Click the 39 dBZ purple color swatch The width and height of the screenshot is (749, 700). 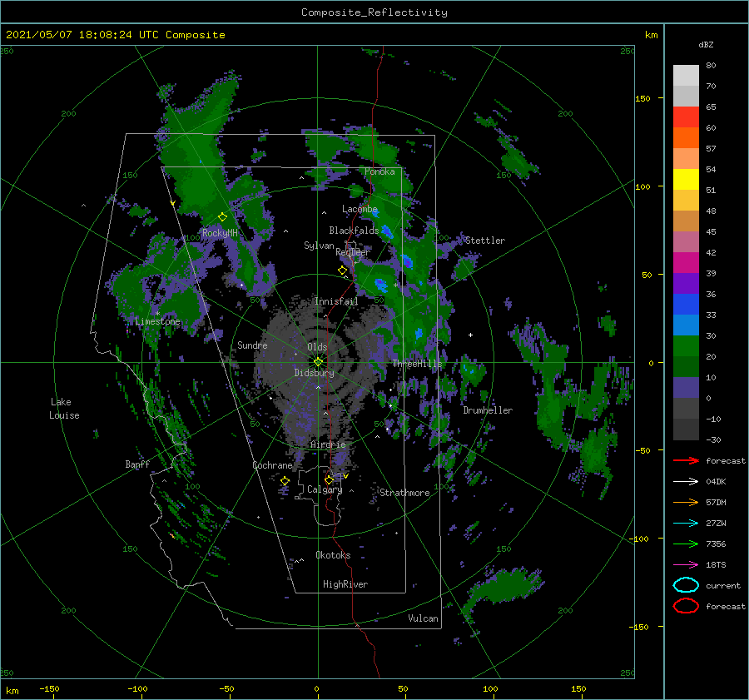click(686, 283)
